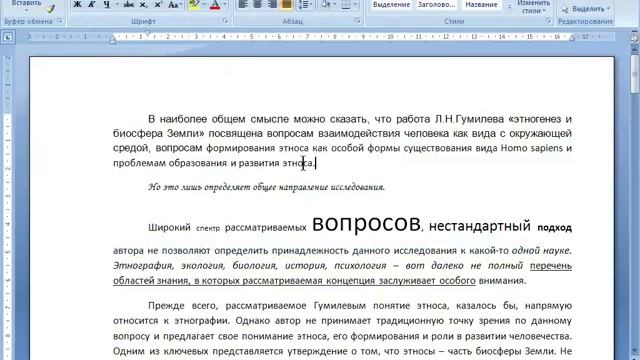Screen dimensions: 640x360
Task: Open shading color dropdown arrow
Action: pyautogui.click(x=334, y=5)
